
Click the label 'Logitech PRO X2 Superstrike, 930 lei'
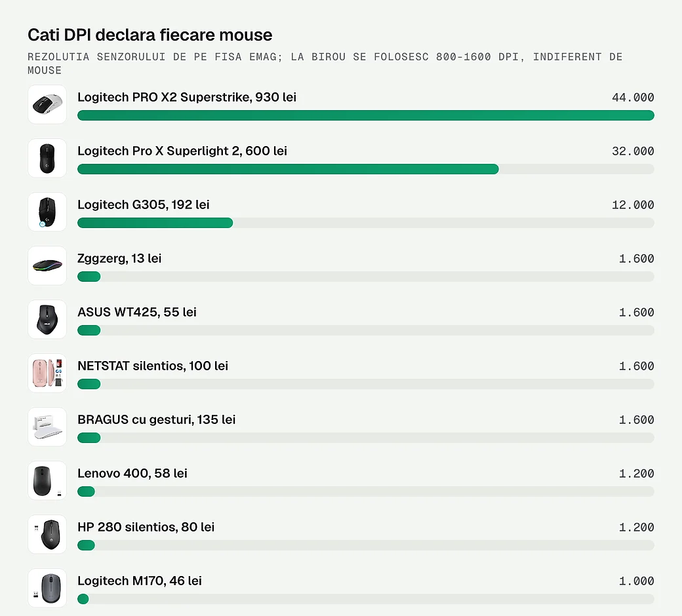[187, 97]
